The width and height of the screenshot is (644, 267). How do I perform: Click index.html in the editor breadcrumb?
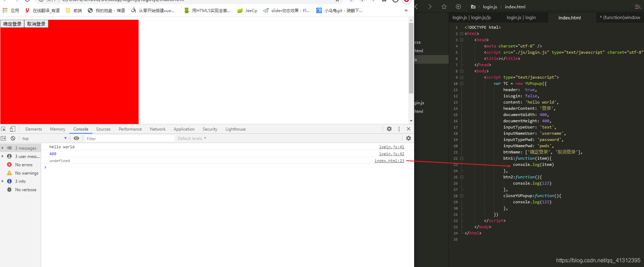515,7
